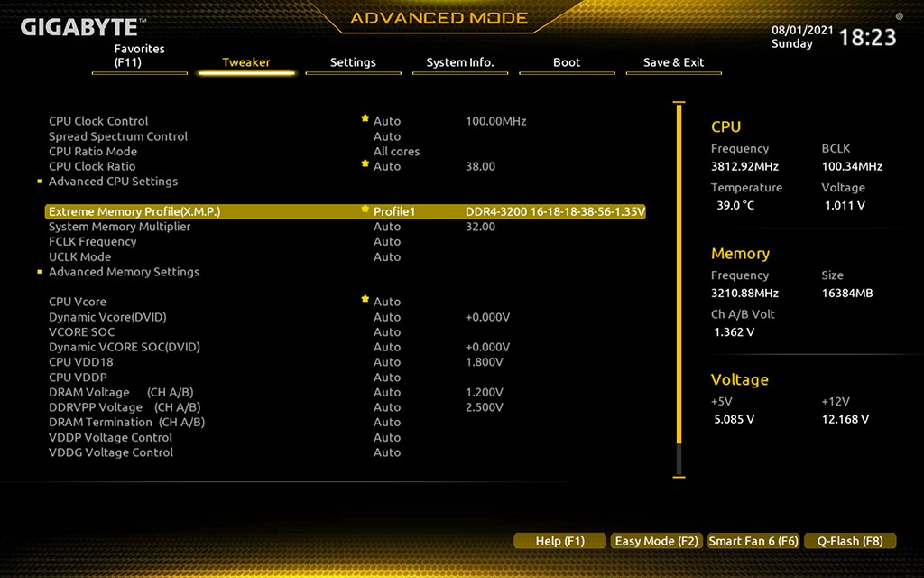The width and height of the screenshot is (924, 578).
Task: Change Dynamic Vcore(DVID) Auto value
Action: point(387,317)
